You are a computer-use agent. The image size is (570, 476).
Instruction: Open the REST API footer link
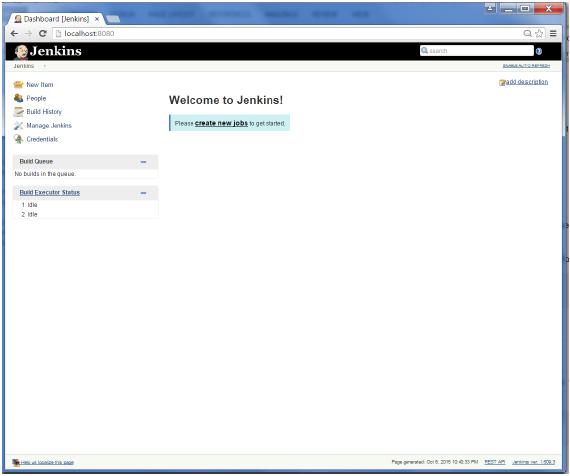pos(495,462)
